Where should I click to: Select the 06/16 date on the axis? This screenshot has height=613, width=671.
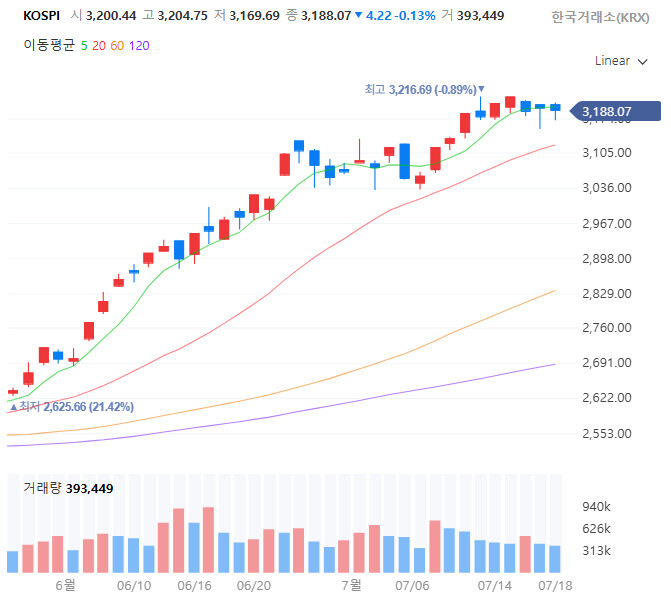(x=193, y=584)
